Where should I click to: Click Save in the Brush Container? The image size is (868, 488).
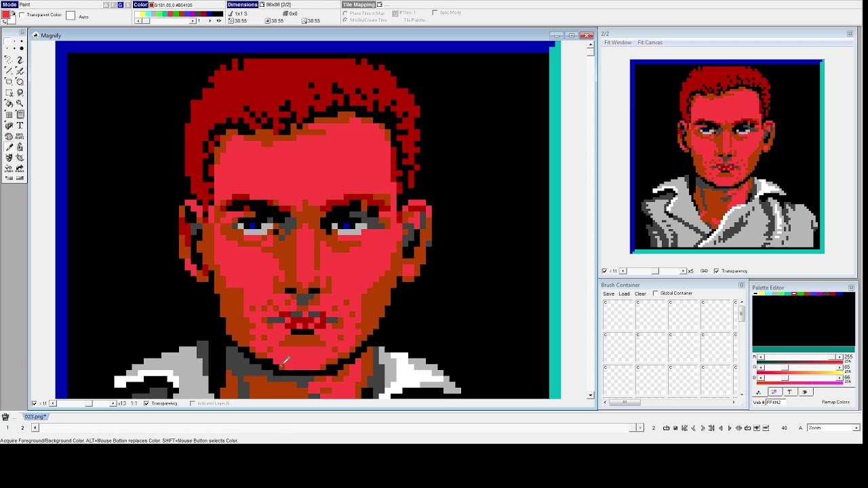point(608,293)
